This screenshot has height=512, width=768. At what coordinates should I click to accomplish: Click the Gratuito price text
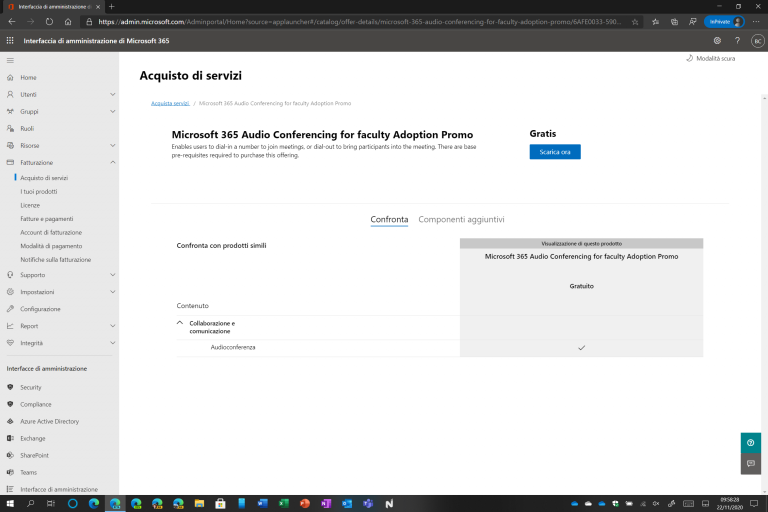[581, 286]
